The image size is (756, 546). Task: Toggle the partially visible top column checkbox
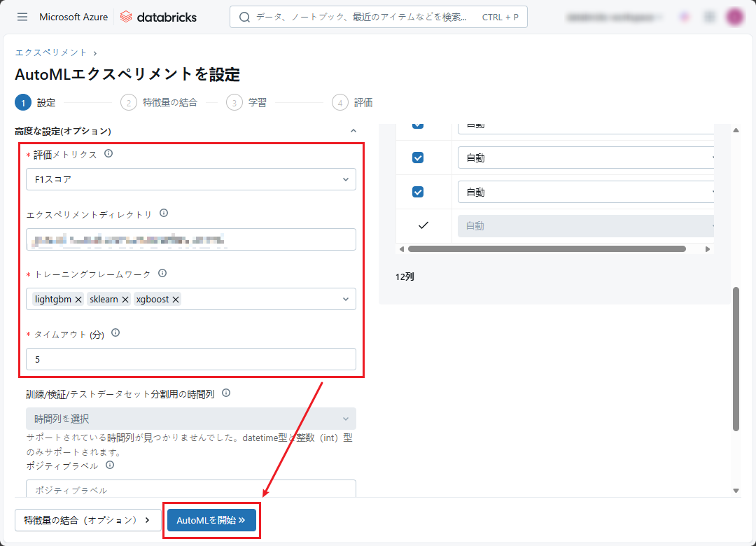point(418,125)
